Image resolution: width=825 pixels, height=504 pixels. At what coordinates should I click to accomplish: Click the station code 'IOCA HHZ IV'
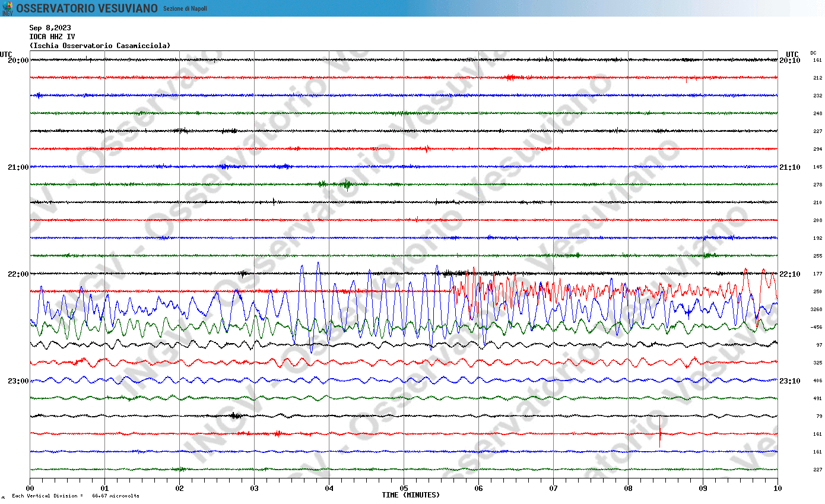[x=52, y=37]
